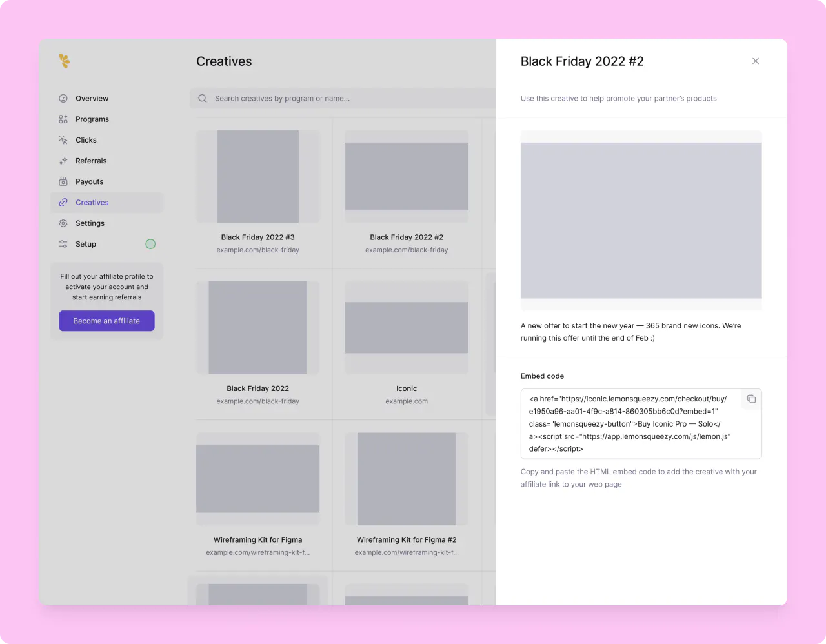Click the Settings gear icon
826x644 pixels.
tap(63, 223)
